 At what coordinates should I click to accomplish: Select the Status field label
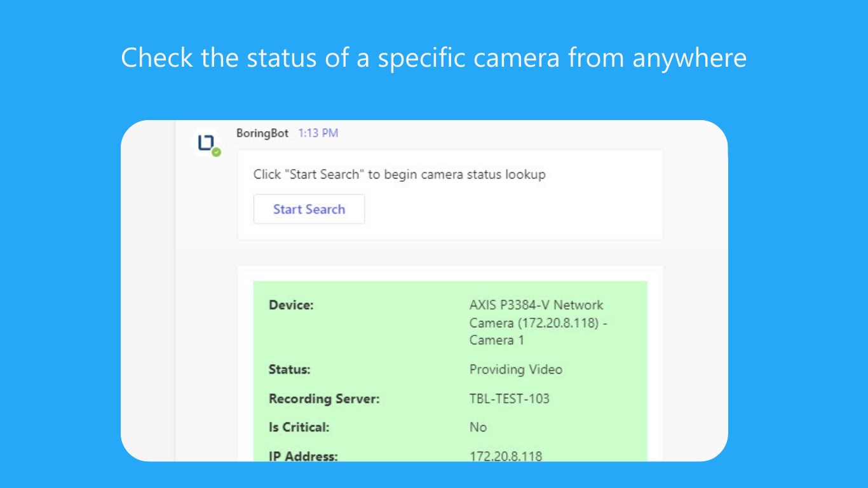click(x=289, y=369)
